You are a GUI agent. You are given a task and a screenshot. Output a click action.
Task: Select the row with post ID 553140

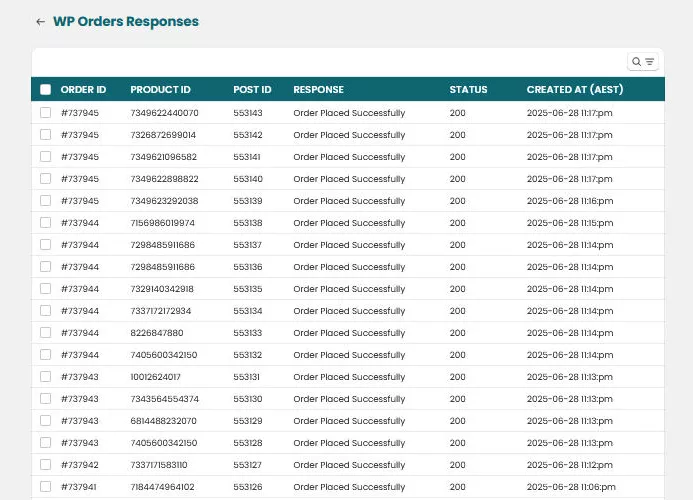[x=46, y=179]
